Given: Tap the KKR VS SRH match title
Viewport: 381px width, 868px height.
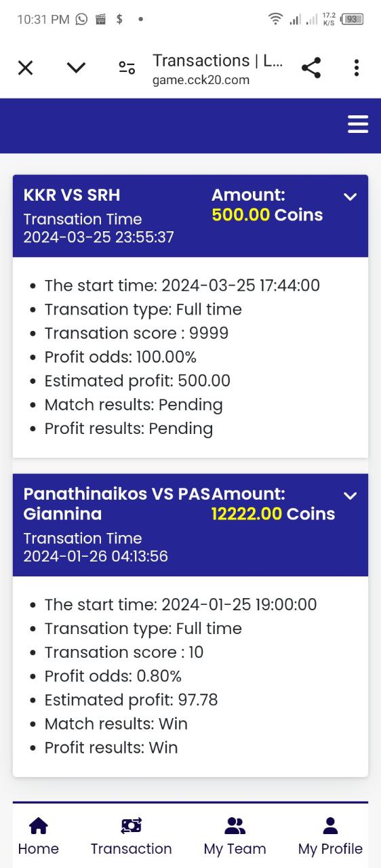Looking at the screenshot, I should 72,195.
